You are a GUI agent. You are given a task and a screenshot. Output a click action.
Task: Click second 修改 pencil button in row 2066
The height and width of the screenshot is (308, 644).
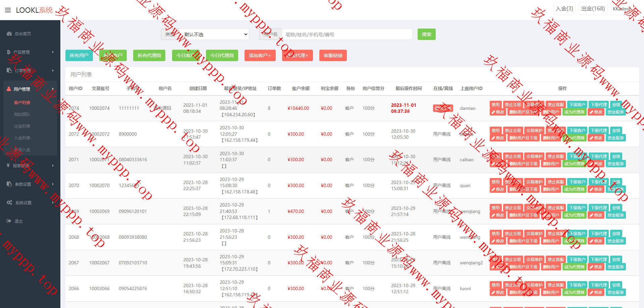[x=596, y=293]
